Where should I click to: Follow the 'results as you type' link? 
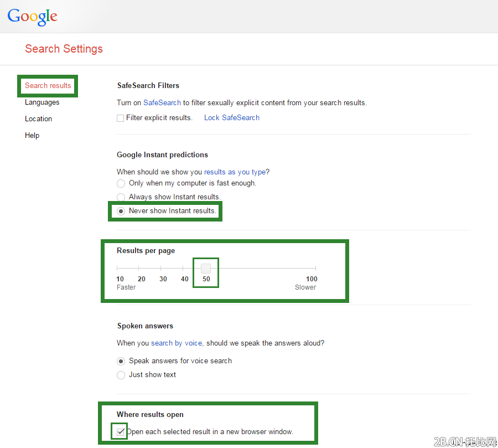tap(235, 172)
